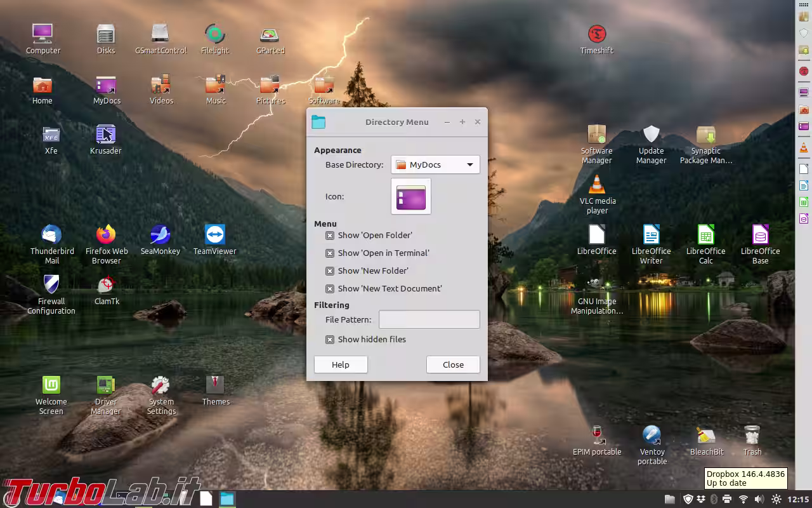Click the VLC launcher in side panel

click(x=804, y=148)
